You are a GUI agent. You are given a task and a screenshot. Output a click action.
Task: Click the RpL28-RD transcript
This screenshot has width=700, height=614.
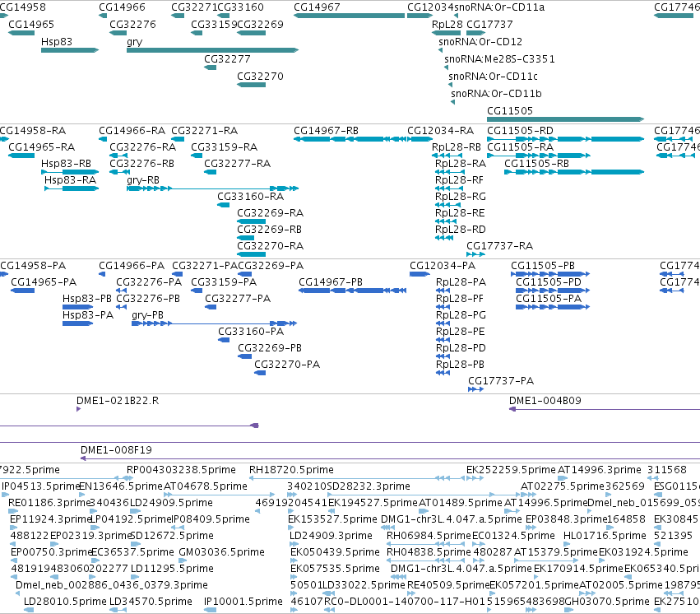pyautogui.click(x=444, y=238)
